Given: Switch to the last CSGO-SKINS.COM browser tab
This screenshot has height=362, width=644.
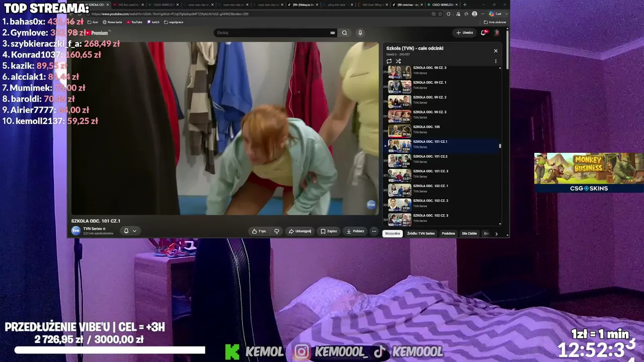Looking at the screenshot, I should pos(442,5).
